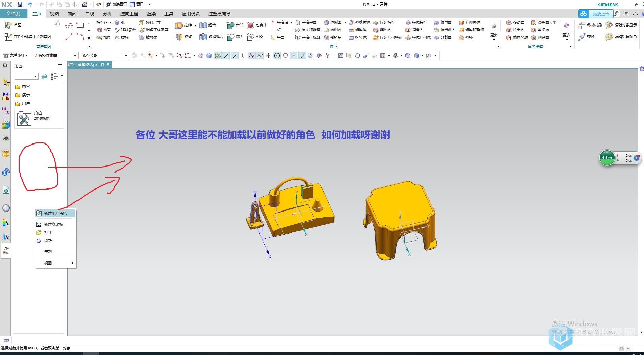Click 相交 intersect boolean
Screen dimensions: 644x355
tap(255, 37)
